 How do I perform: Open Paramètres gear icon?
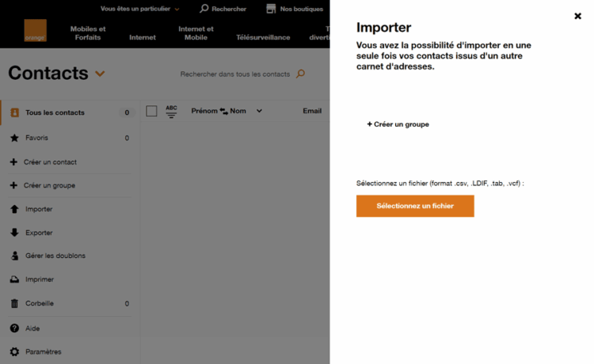pos(14,351)
